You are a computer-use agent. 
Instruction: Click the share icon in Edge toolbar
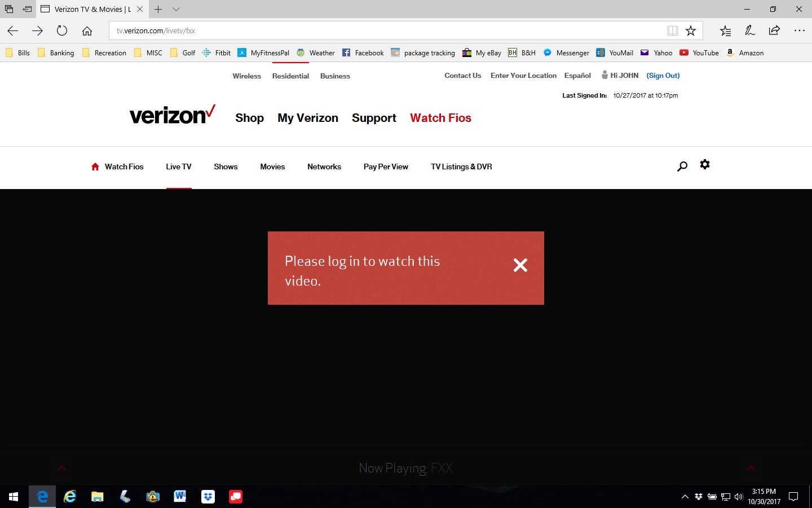coord(774,30)
